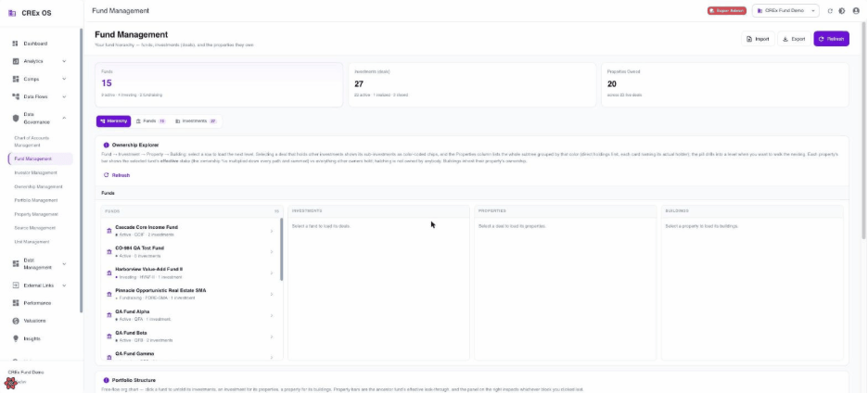Select Cascade Core Income Fund row

tap(190, 231)
